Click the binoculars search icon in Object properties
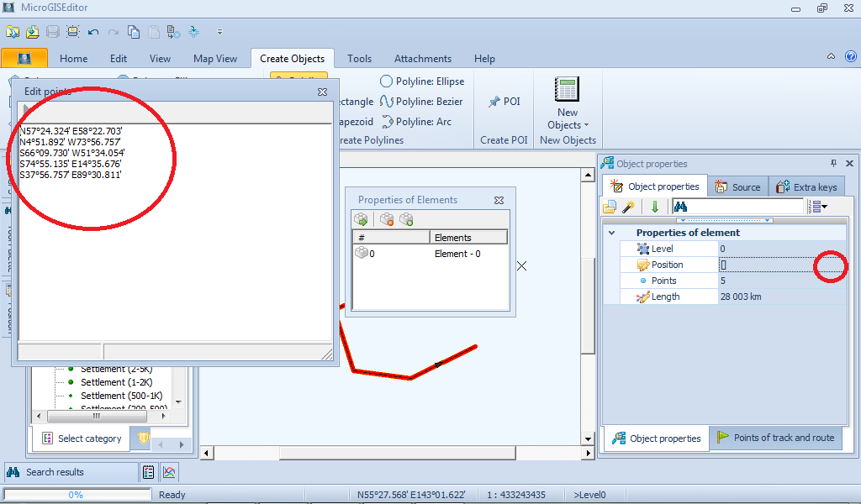This screenshot has height=504, width=861. (x=681, y=207)
